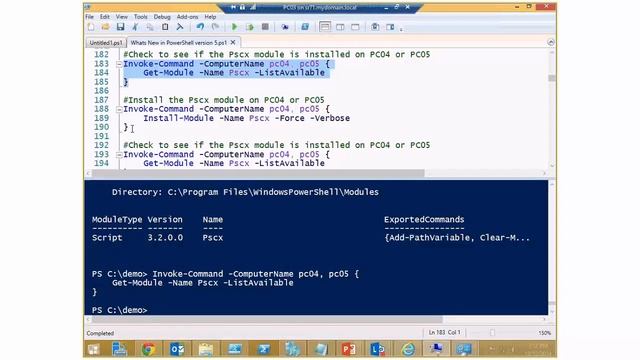Open the File menu
Viewport: 640px width, 360px height.
click(89, 17)
